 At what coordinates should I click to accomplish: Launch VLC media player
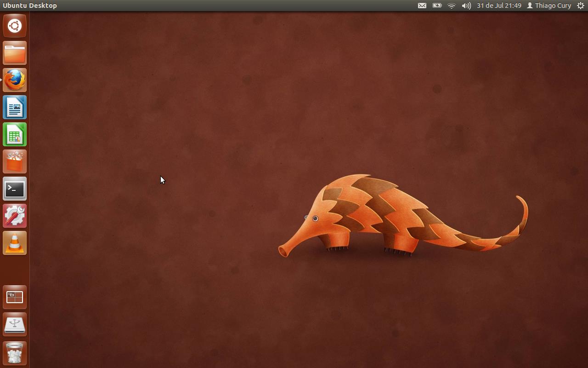(x=15, y=243)
